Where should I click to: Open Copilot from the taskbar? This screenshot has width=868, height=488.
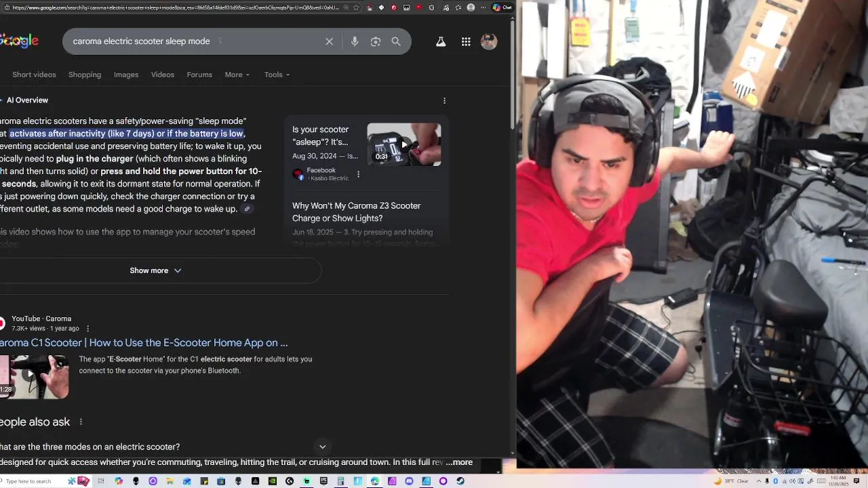(x=119, y=481)
